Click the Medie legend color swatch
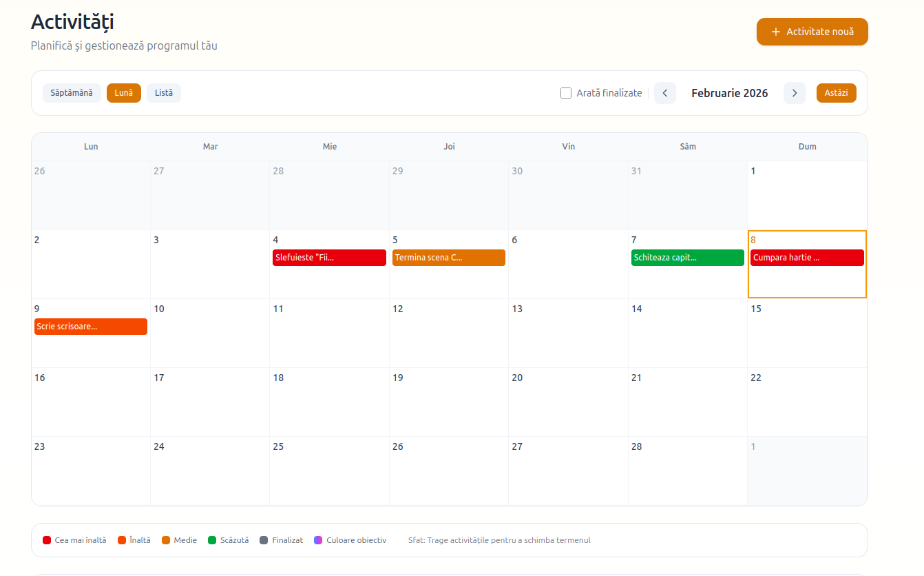This screenshot has width=924, height=576. [166, 540]
